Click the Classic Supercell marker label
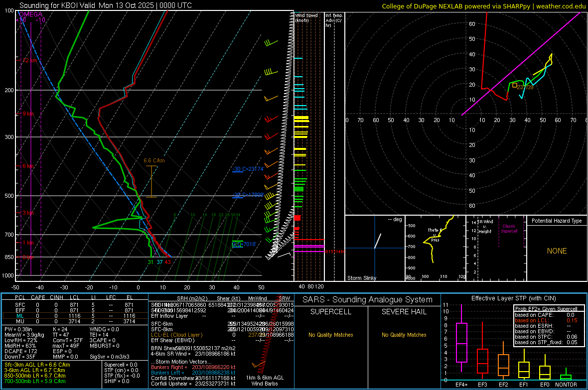 [509, 229]
